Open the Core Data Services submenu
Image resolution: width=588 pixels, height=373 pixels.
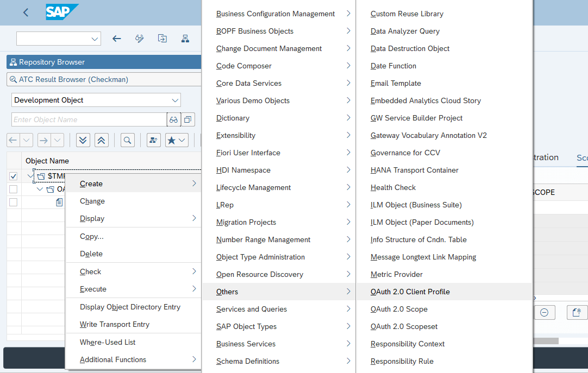279,83
